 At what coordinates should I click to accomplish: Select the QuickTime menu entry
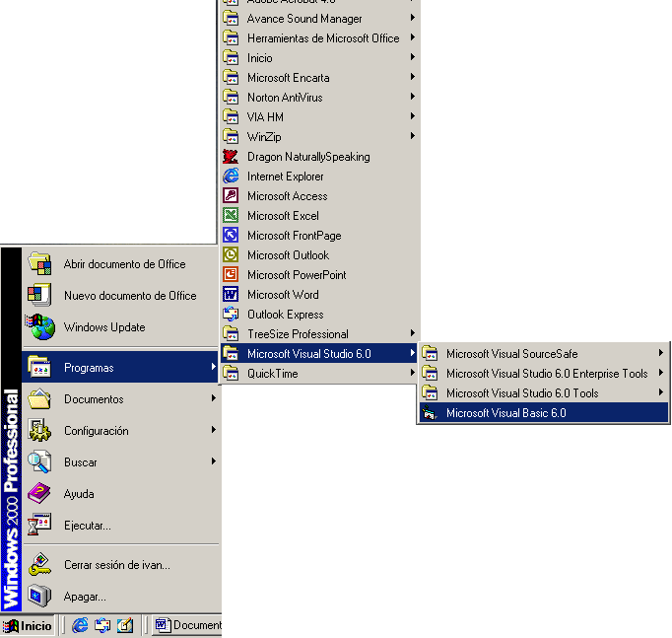(319, 374)
